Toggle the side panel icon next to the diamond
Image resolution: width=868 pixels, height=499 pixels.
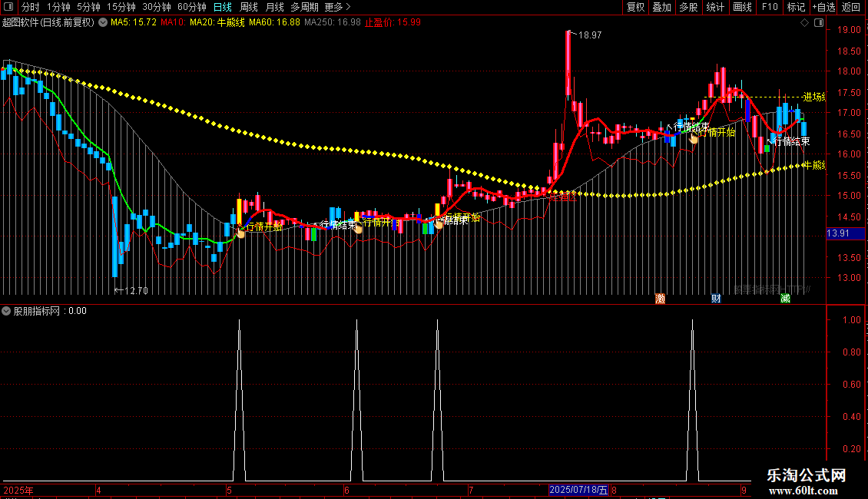coord(819,23)
